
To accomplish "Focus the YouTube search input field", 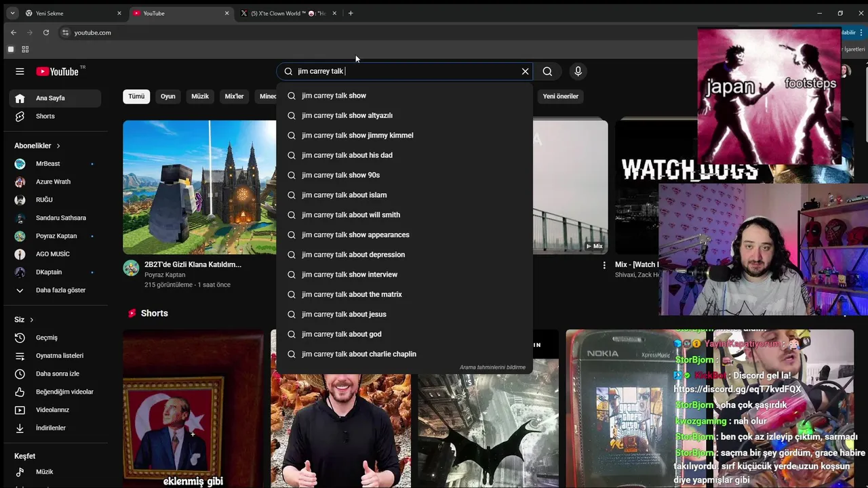I will 406,71.
